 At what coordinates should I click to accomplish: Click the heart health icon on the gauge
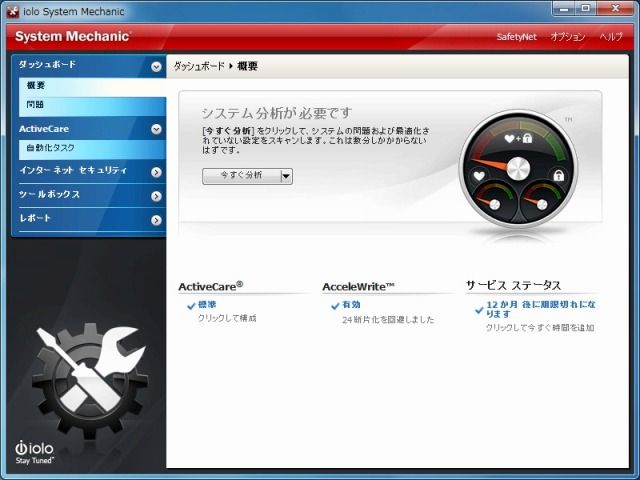478,176
